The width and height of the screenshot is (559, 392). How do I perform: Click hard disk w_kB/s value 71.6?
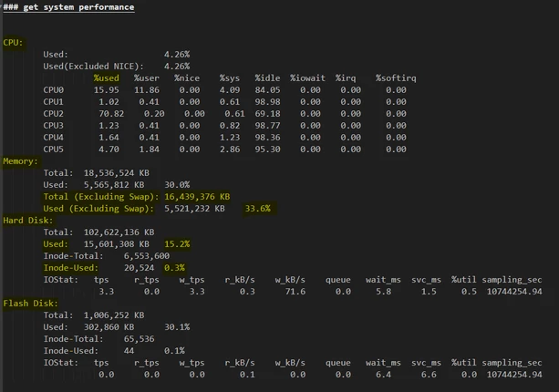[x=295, y=292]
